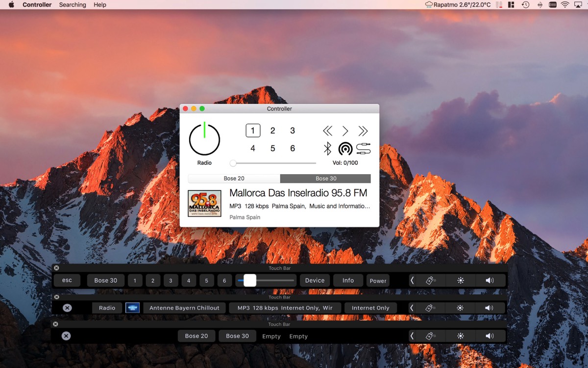The image size is (588, 368).
Task: Tap preset 3 on the esc Touch Bar
Action: [171, 280]
